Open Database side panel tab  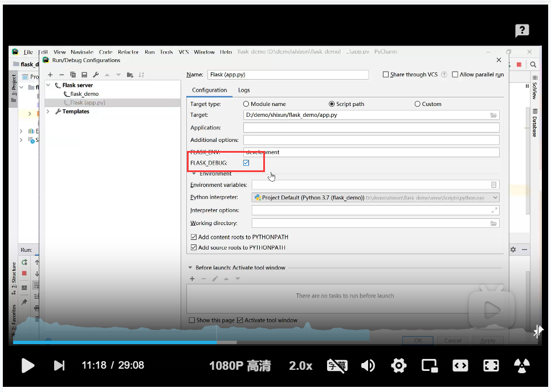click(x=534, y=123)
